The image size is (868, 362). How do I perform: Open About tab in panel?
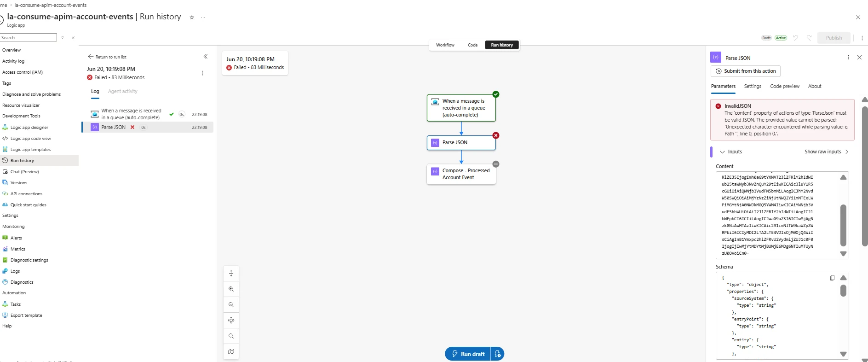(815, 87)
